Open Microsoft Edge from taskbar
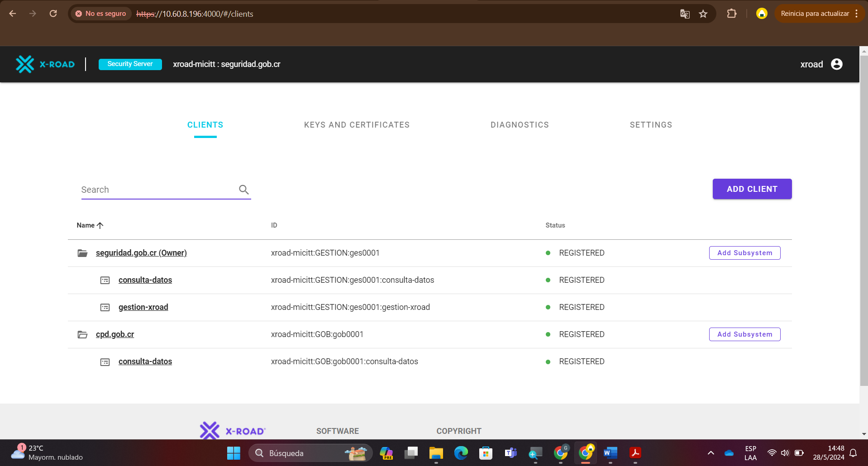868x466 pixels. point(461,453)
